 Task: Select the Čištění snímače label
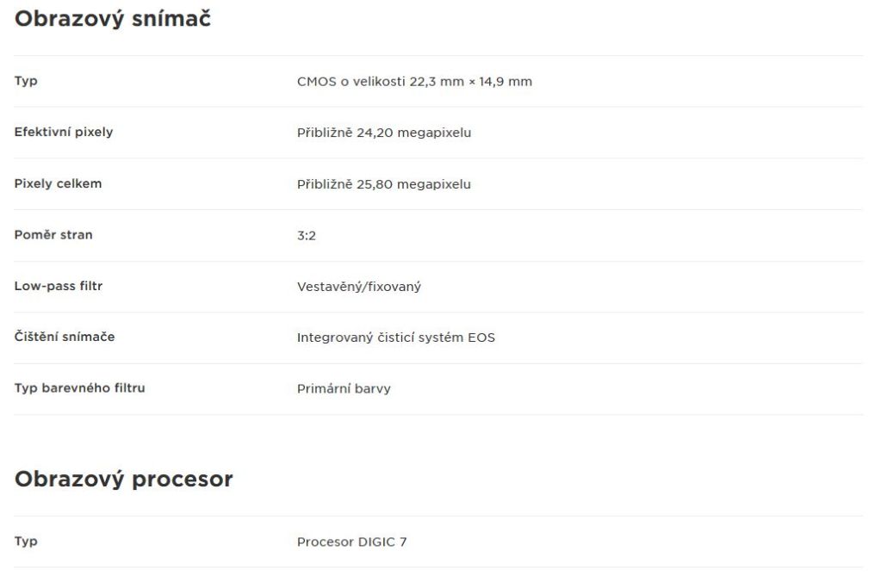click(x=65, y=337)
